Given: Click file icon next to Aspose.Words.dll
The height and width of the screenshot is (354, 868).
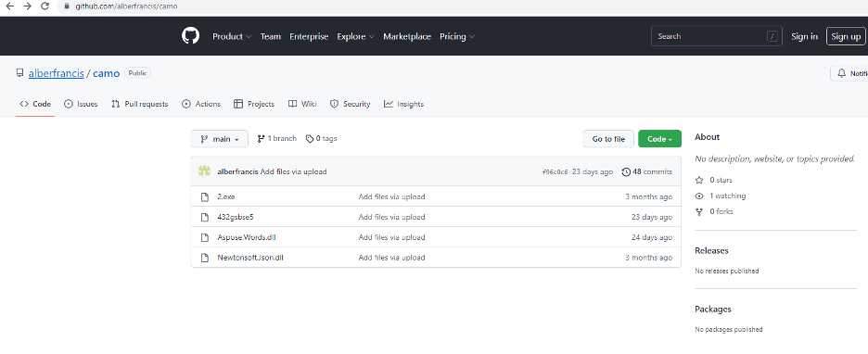Looking at the screenshot, I should point(205,237).
